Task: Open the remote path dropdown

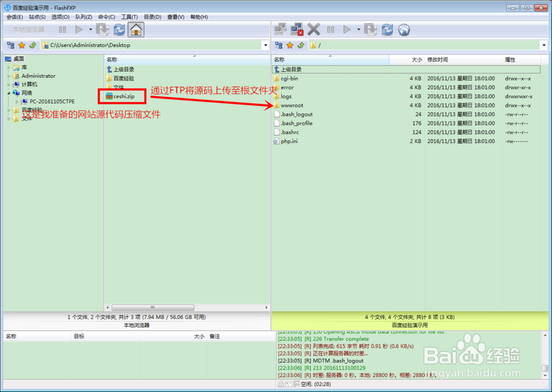Action: (x=544, y=45)
